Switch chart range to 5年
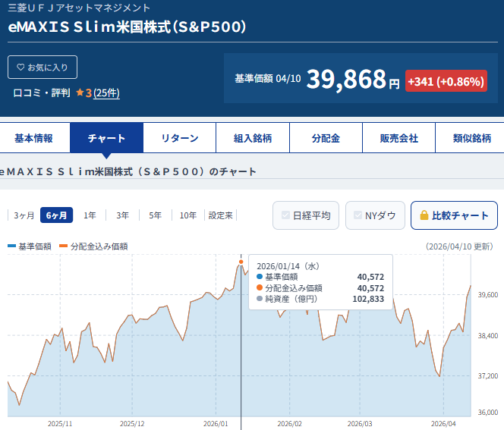Viewport: 504px width, 430px height. tap(156, 215)
